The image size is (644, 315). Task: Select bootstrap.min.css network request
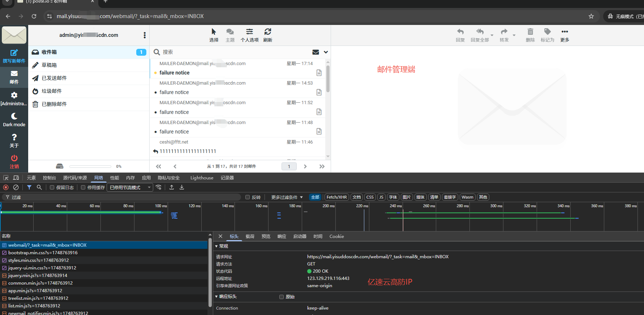[43, 253]
